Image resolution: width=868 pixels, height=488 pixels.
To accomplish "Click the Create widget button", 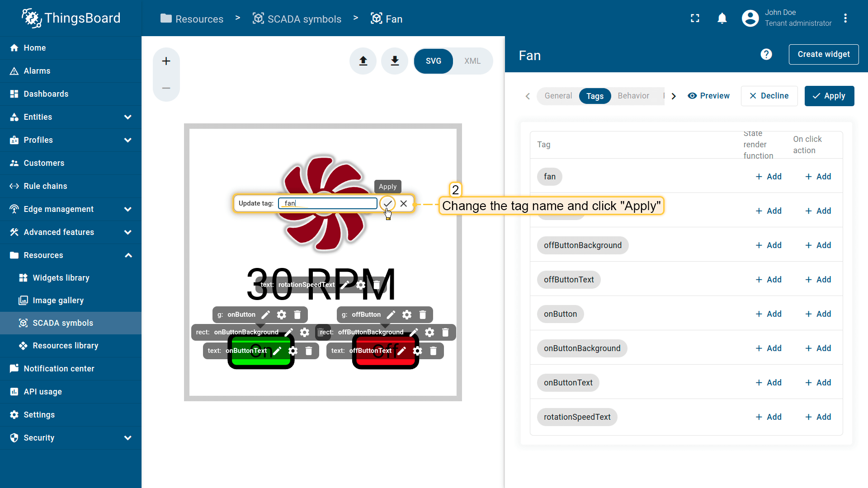I will coord(823,54).
